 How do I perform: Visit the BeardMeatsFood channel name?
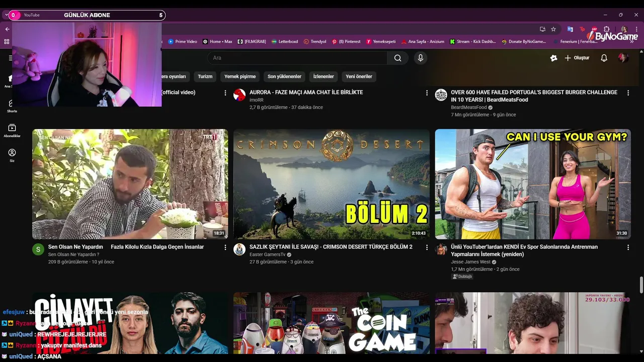(469, 108)
